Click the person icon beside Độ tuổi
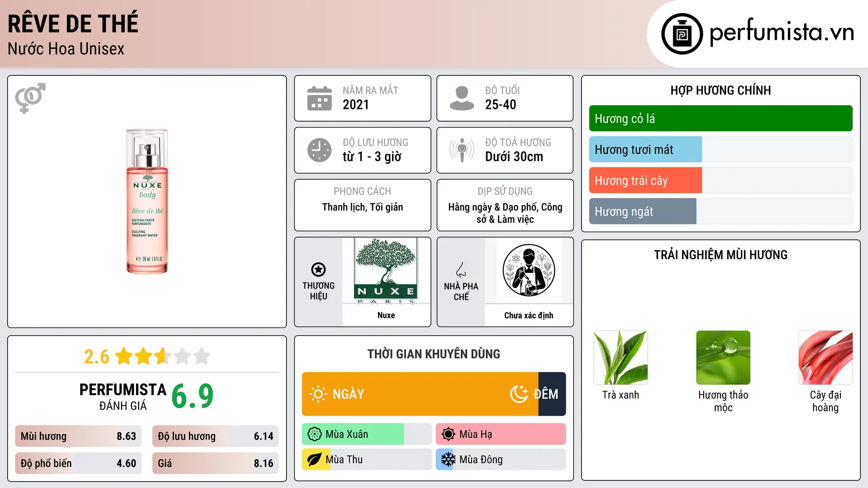868x488 pixels. click(462, 98)
